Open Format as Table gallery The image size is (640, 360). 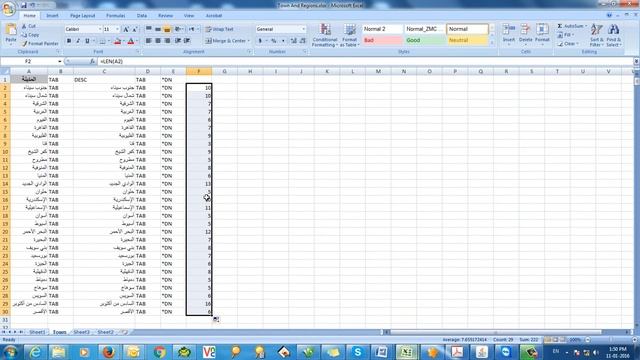coord(350,36)
